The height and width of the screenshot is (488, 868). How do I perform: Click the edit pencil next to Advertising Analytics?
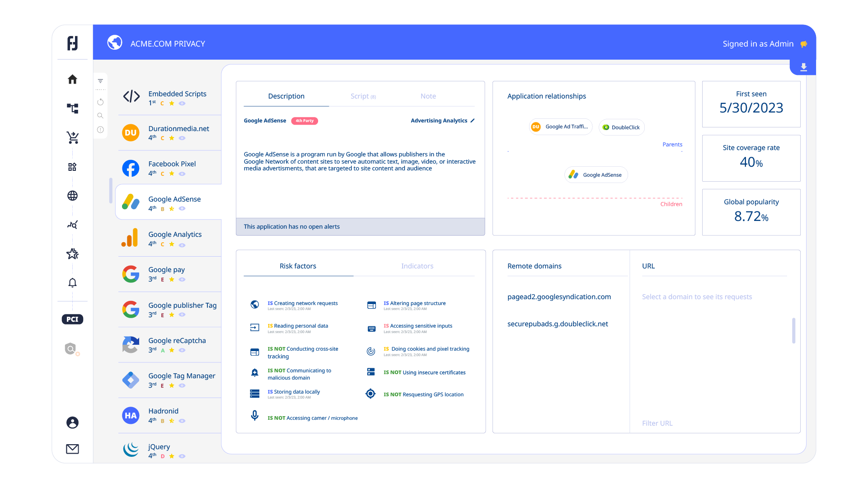473,121
